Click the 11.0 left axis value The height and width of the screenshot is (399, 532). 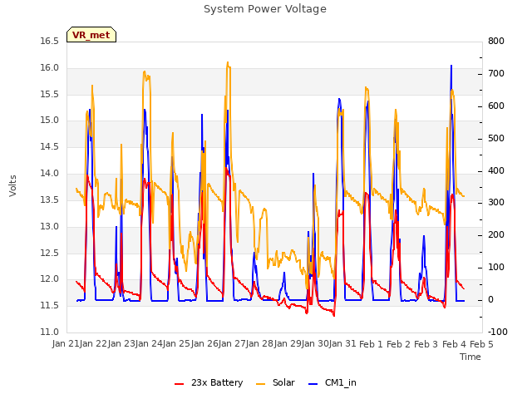(50, 332)
